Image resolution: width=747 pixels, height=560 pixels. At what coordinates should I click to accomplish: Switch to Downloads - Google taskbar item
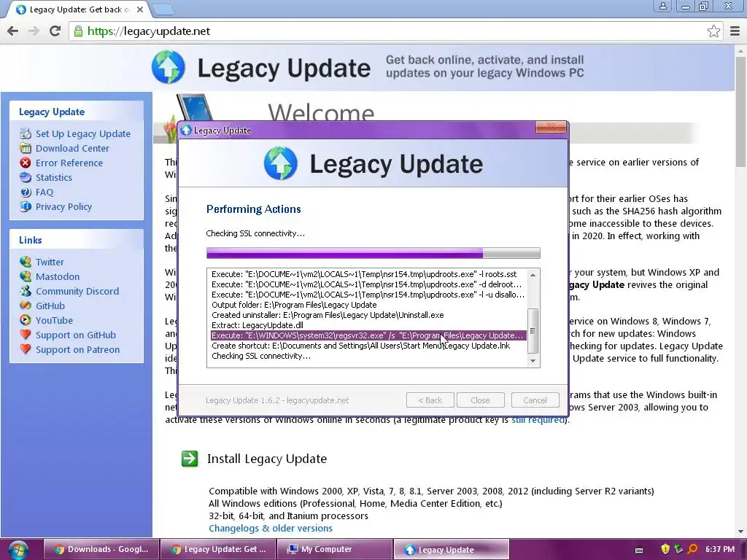(x=101, y=550)
